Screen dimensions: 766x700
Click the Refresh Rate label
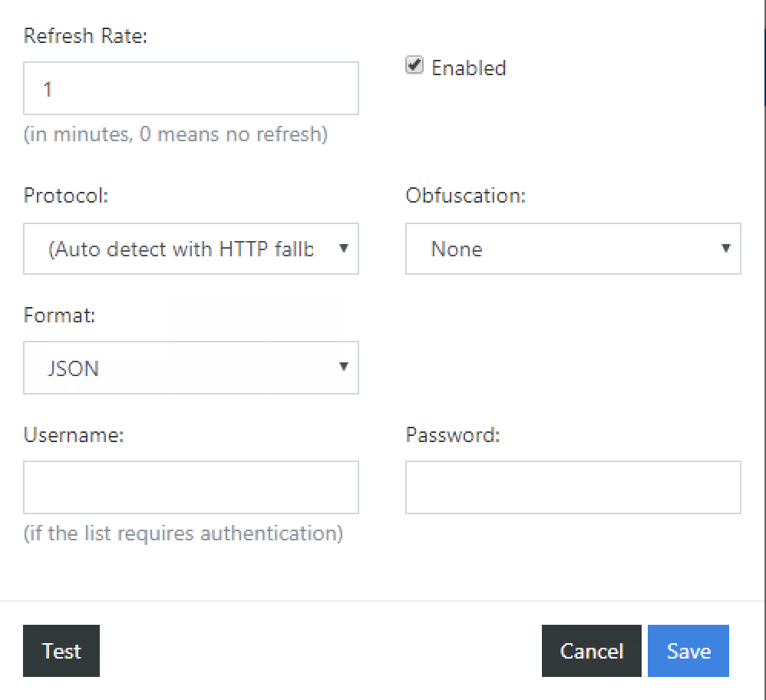pyautogui.click(x=84, y=36)
